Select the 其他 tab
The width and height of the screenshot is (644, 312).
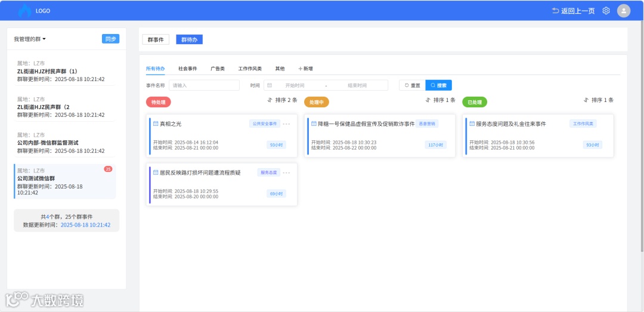(280, 69)
